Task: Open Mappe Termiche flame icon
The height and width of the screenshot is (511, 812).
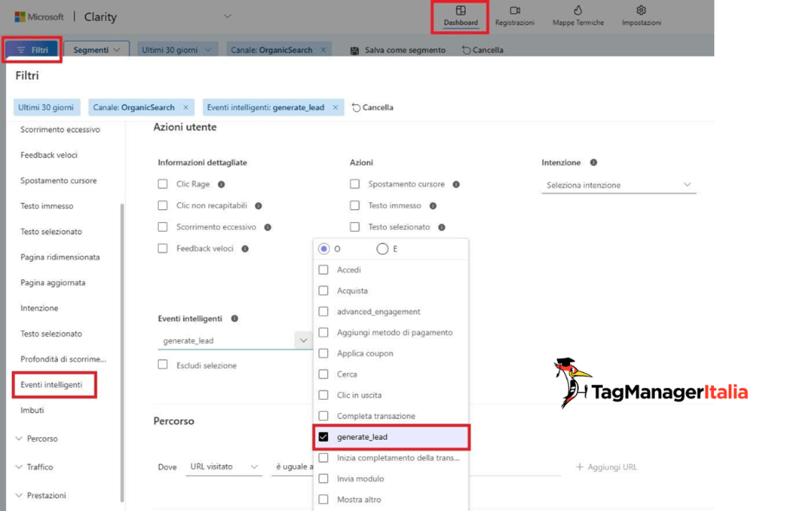Action: click(578, 16)
